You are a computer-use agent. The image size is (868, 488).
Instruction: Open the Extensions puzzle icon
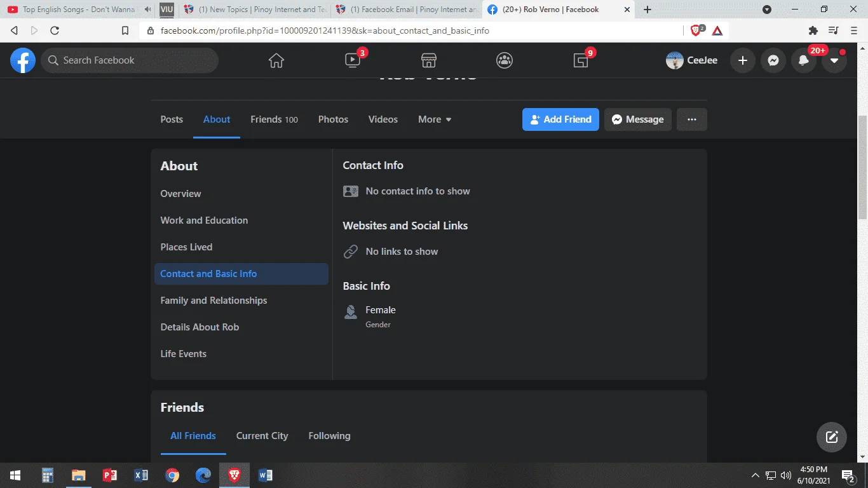click(813, 30)
